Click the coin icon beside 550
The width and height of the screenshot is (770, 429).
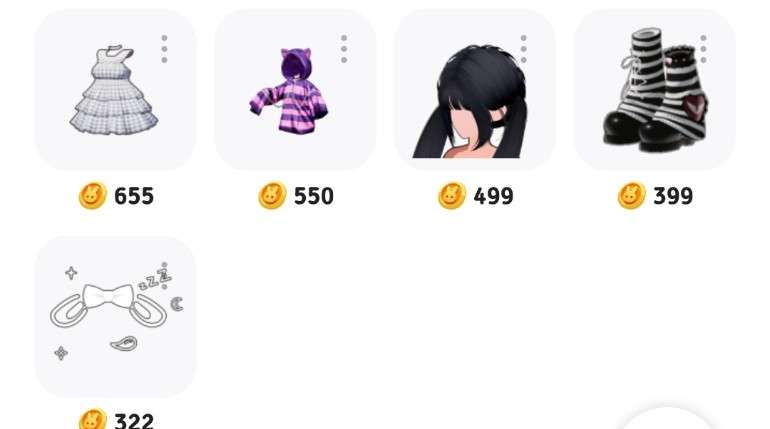coord(272,196)
